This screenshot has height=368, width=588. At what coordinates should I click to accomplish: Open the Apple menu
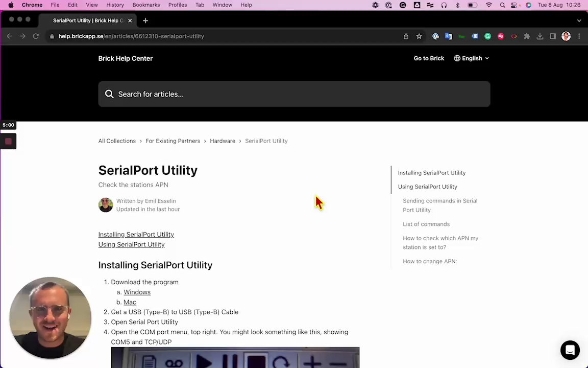pos(11,5)
